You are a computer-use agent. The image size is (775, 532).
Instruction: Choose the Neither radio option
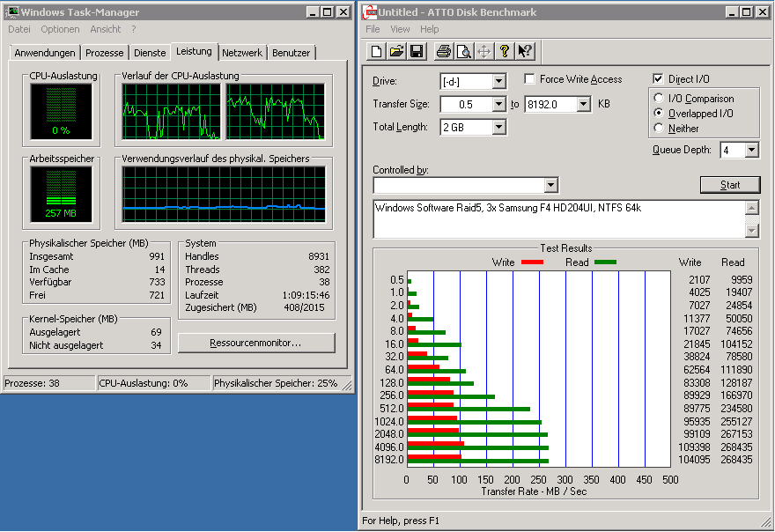click(x=660, y=129)
